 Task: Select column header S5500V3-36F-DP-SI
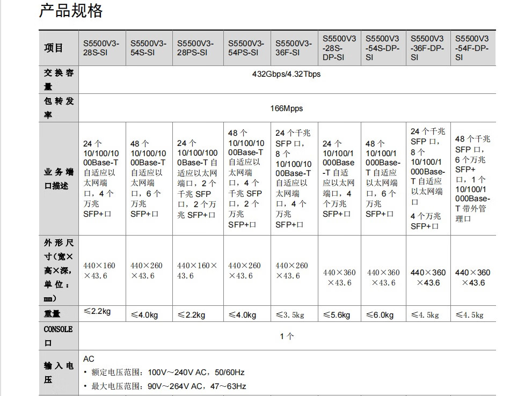[427, 48]
